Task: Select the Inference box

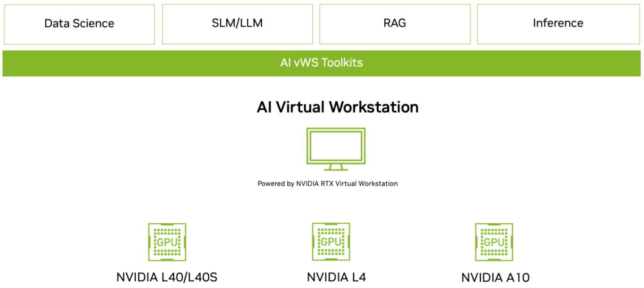Action: click(558, 24)
